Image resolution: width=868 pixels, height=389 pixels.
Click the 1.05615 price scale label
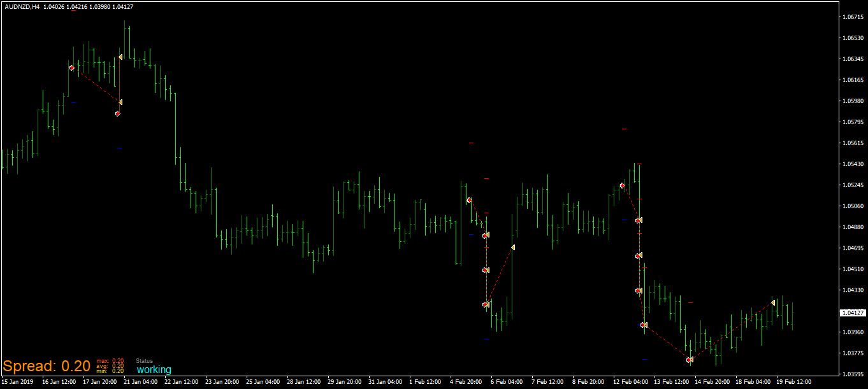tap(853, 143)
